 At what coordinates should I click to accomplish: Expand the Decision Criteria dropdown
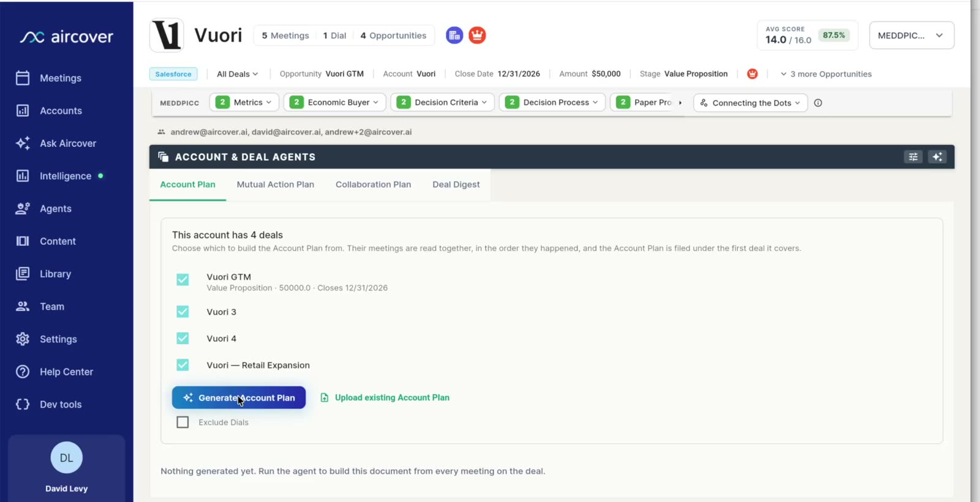pyautogui.click(x=443, y=102)
